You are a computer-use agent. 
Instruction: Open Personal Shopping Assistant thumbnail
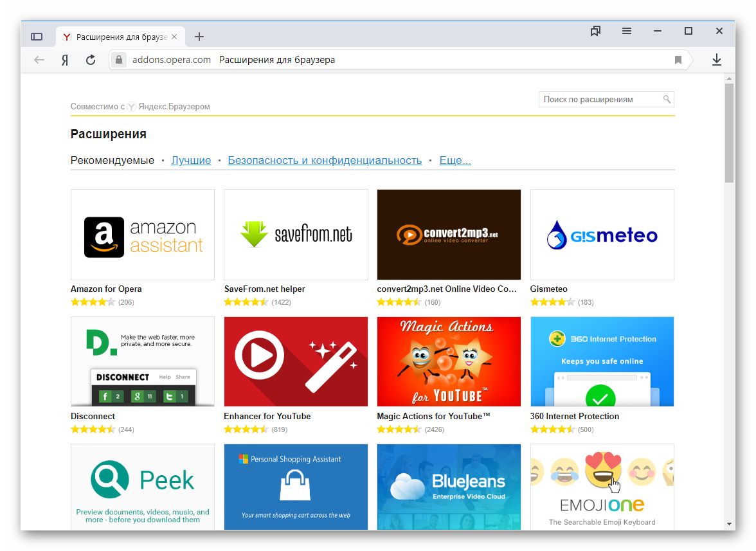(296, 487)
